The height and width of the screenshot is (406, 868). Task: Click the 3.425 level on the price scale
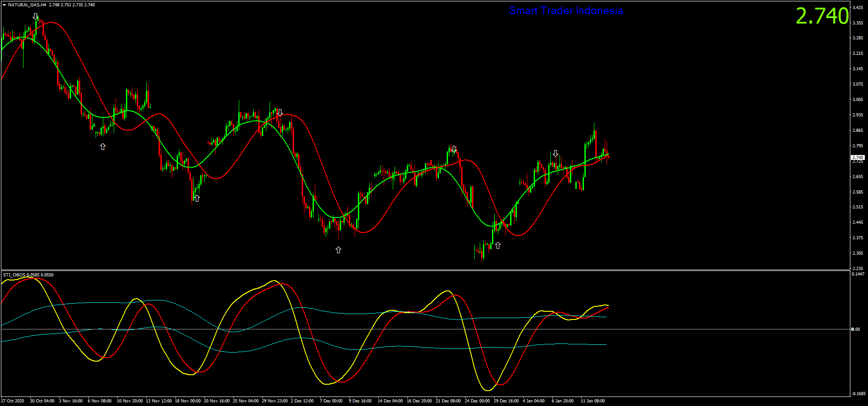[857, 7]
